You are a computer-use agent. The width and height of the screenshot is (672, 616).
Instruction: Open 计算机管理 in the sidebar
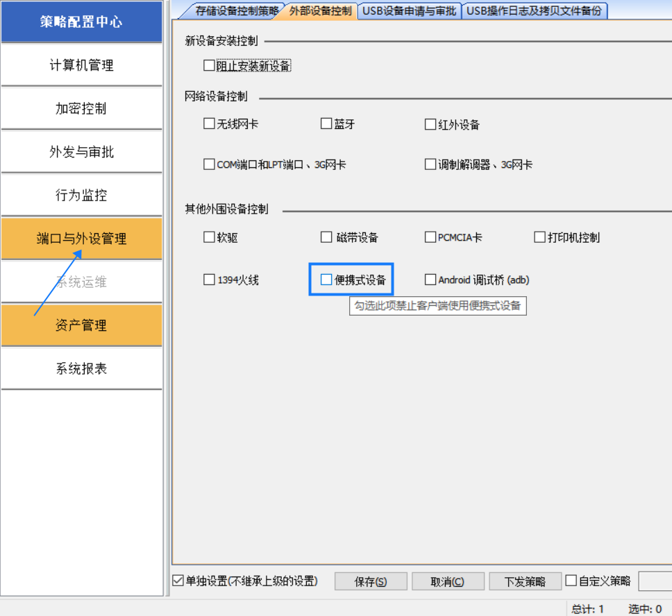coord(81,65)
